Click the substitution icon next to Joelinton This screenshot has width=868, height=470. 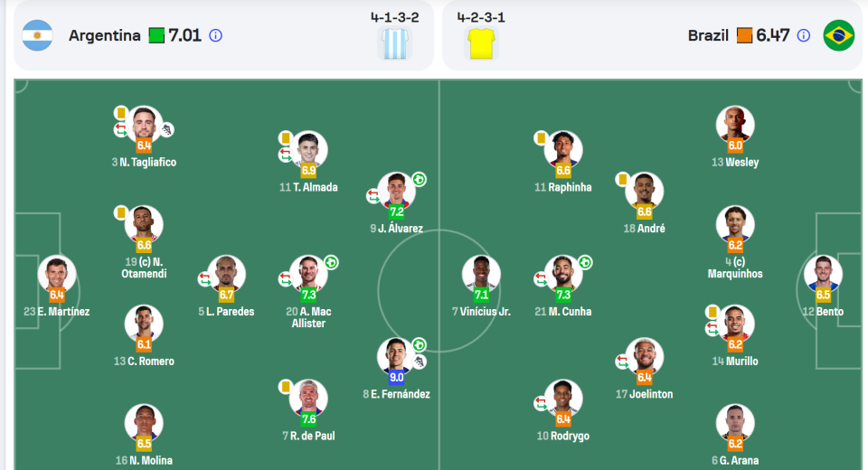622,362
